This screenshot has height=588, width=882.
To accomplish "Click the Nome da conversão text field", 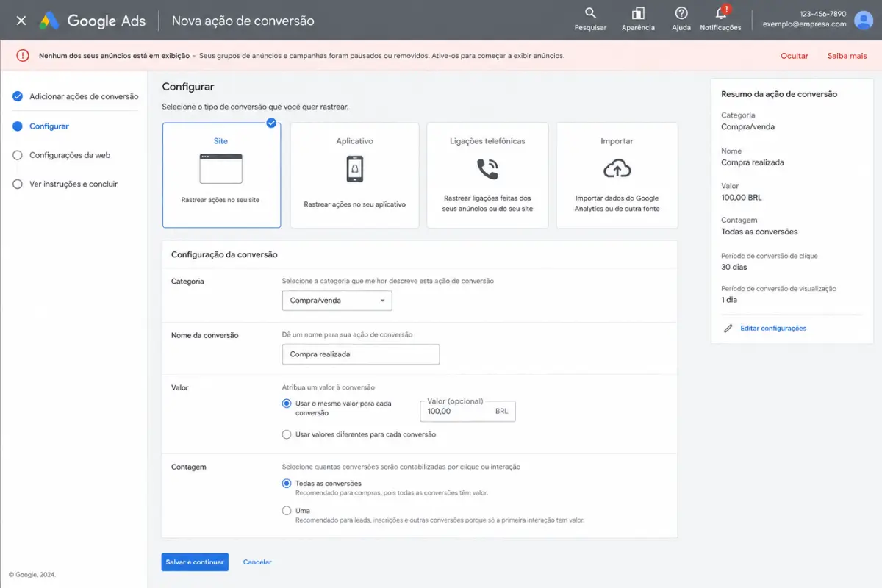I will 361,354.
